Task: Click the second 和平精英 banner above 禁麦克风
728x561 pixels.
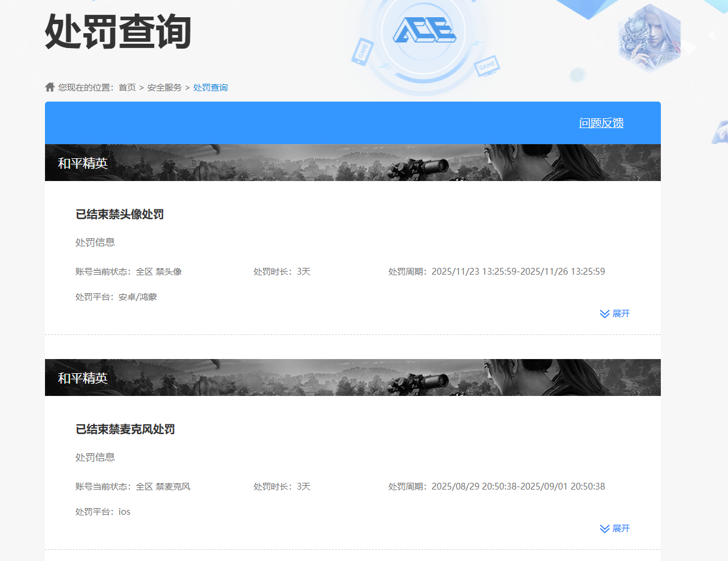Action: 353,377
